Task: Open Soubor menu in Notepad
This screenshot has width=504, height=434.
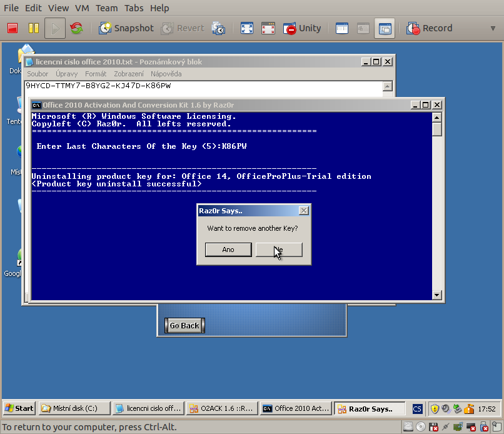Action: tap(38, 74)
